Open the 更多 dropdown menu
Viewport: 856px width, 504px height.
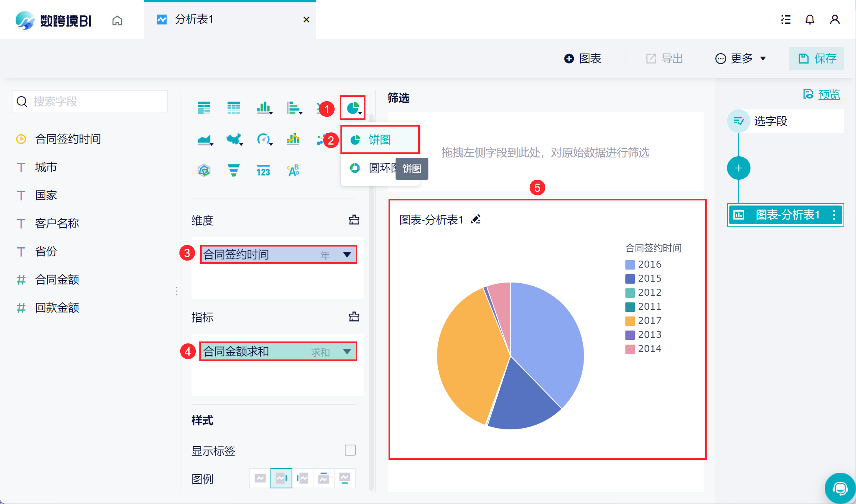[x=740, y=59]
